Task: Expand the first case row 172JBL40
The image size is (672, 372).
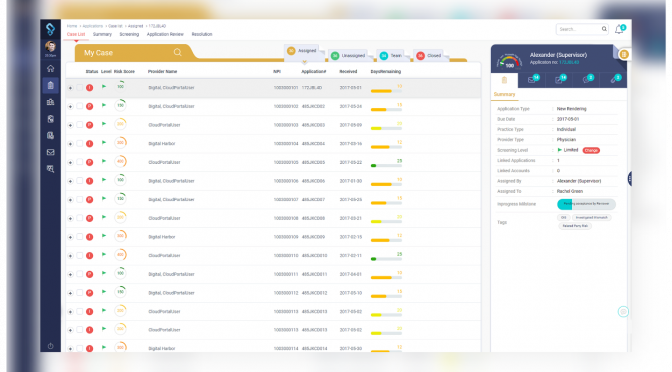Action: pos(70,88)
